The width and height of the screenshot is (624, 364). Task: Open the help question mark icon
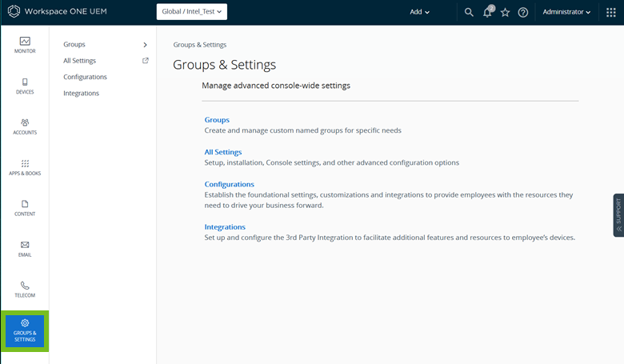[523, 12]
